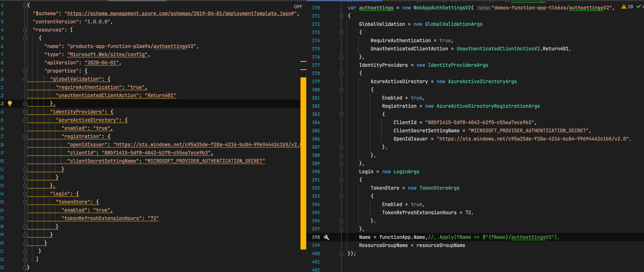Click the Microsoft.Web/sites/config type value
The image size is (644, 272).
pos(107,54)
